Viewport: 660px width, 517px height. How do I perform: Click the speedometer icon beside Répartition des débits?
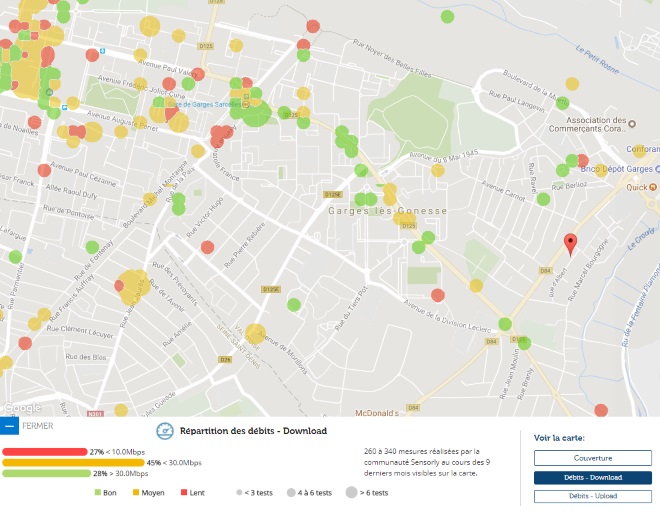pyautogui.click(x=165, y=431)
